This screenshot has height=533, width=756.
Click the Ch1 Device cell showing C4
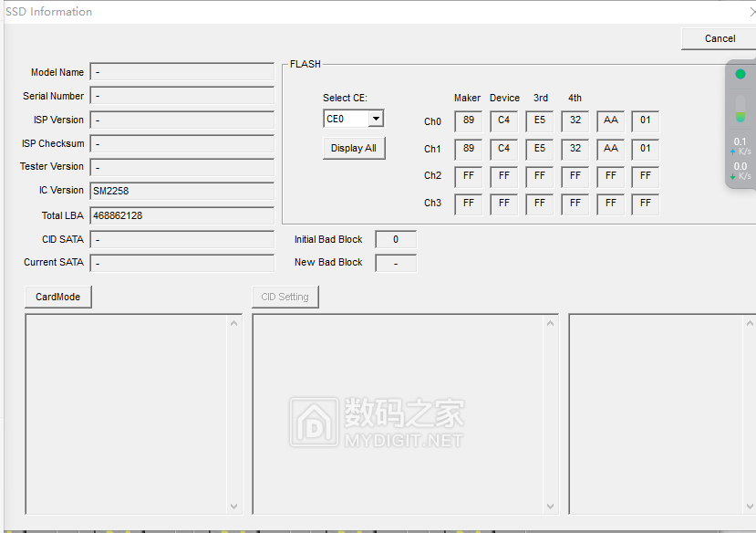click(x=503, y=148)
